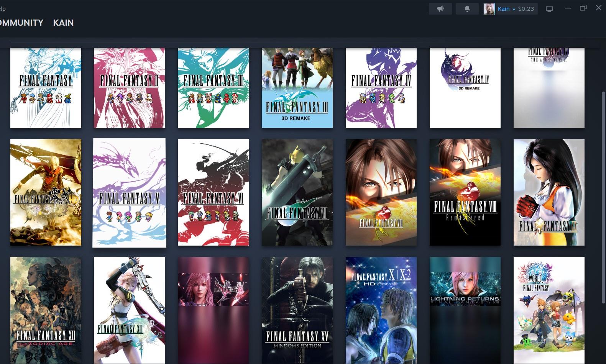Select Final Fantasy XII The Zodiac Age
This screenshot has width=606, height=364.
pyautogui.click(x=46, y=310)
